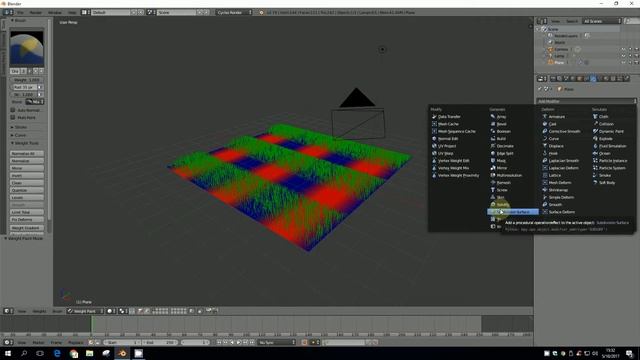Click the Mirror weight tool button
Image resolution: width=640 pixels, height=360 pixels.
pyautogui.click(x=27, y=168)
